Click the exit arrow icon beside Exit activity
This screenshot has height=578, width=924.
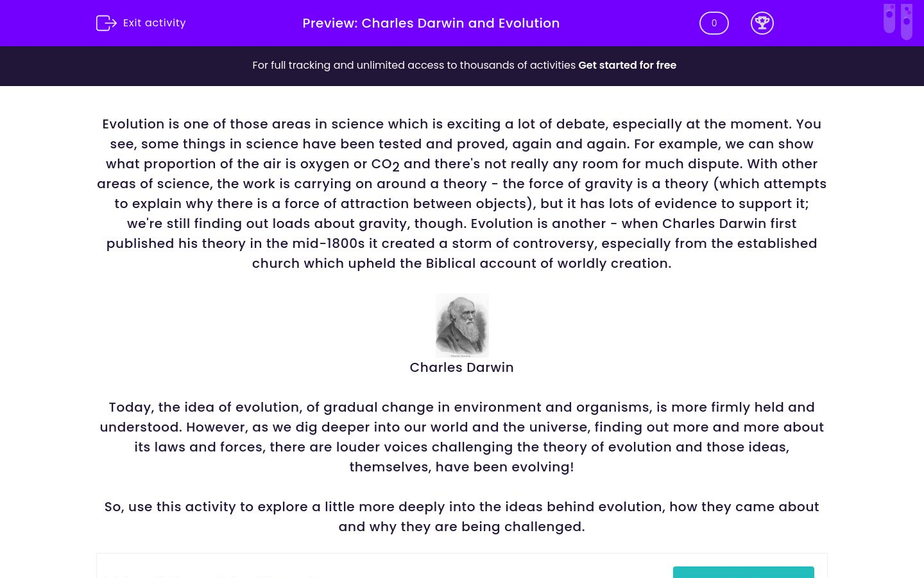pyautogui.click(x=107, y=23)
